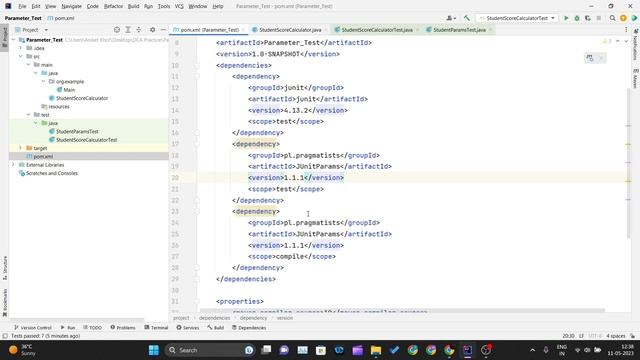Click line separator LF in status bar
Viewport: 640px width, 360px height.
pyautogui.click(x=581, y=336)
